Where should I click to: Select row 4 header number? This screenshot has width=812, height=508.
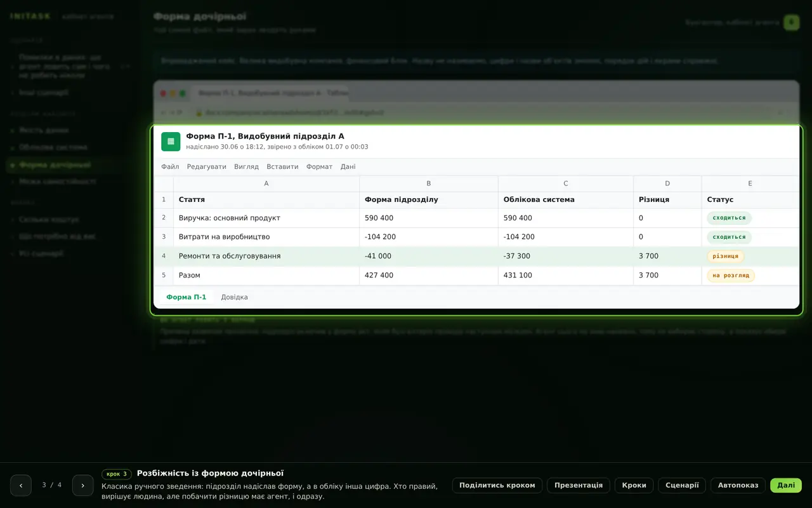point(164,256)
